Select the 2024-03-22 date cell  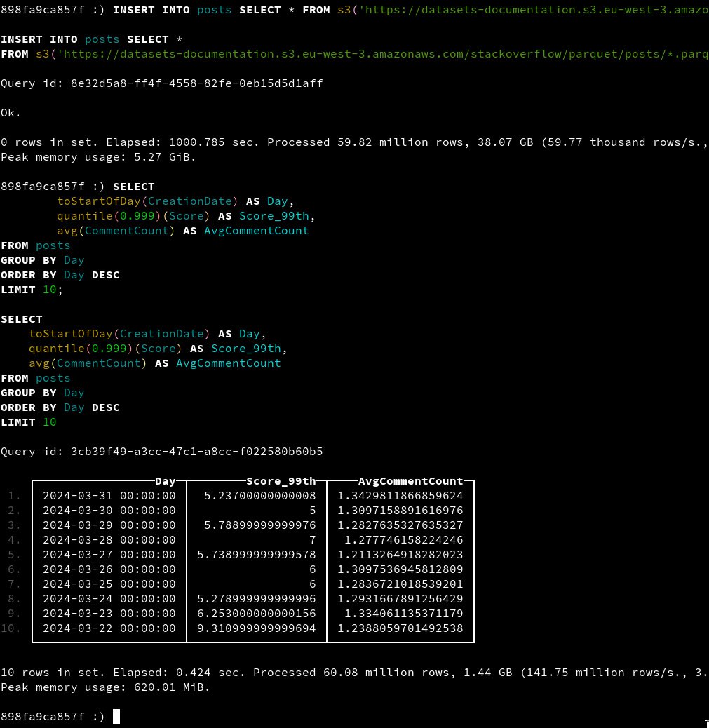pyautogui.click(x=109, y=628)
